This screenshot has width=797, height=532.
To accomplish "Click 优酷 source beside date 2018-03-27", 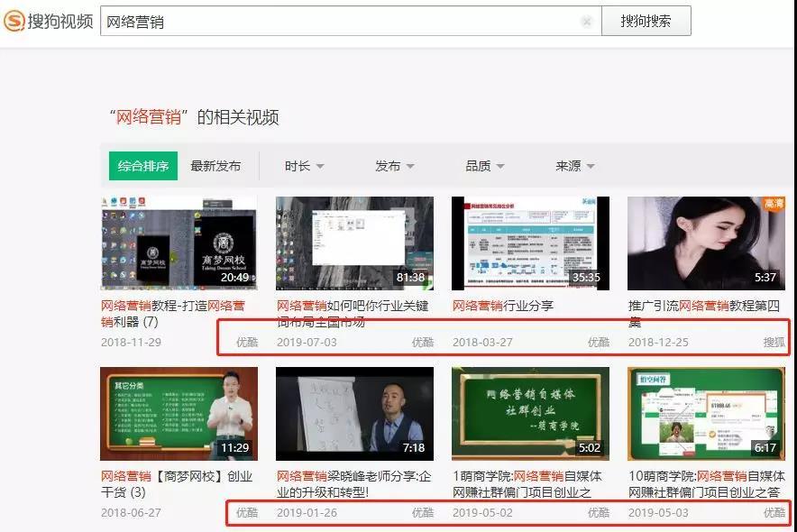I will [599, 343].
